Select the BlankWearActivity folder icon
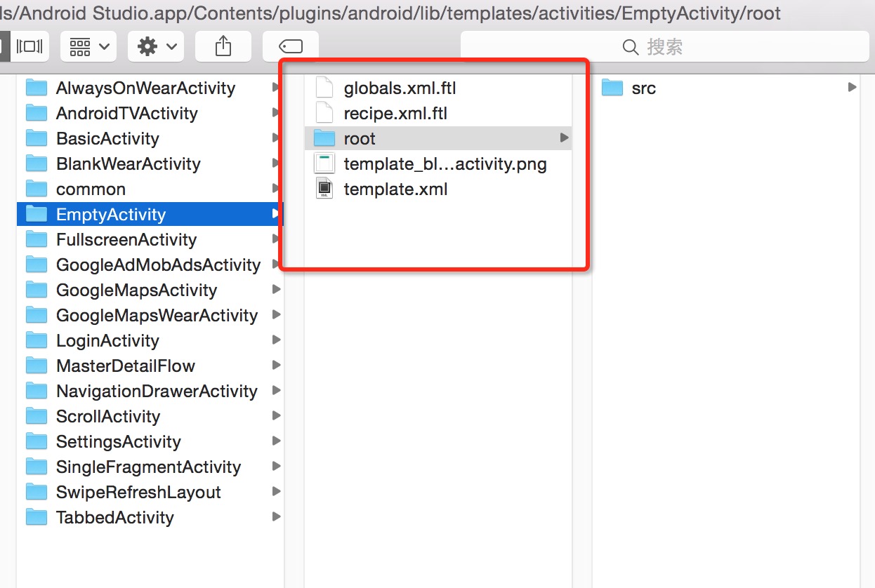 [37, 163]
